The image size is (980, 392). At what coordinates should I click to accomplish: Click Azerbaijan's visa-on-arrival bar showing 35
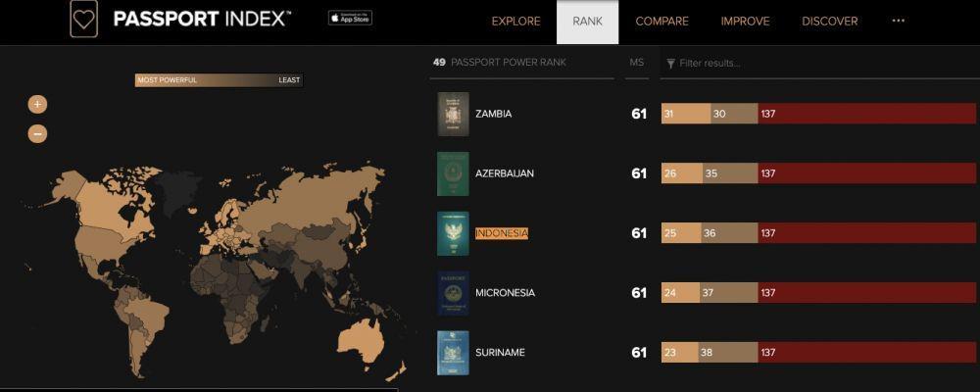click(x=730, y=173)
